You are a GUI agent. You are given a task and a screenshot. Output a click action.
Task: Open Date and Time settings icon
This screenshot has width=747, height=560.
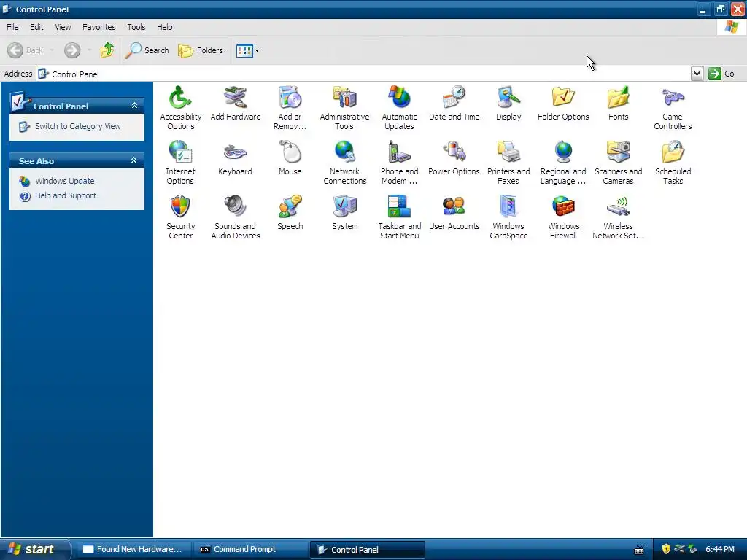pyautogui.click(x=454, y=98)
